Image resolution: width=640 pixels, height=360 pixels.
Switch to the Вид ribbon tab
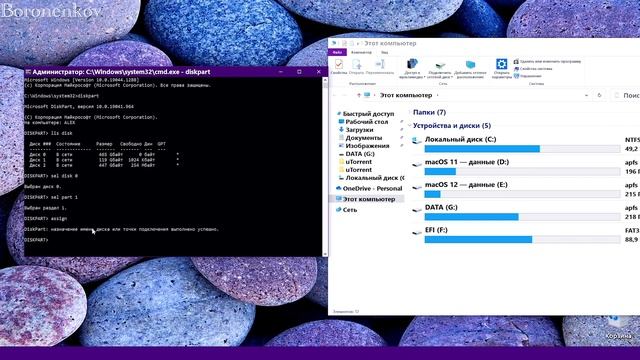tap(384, 52)
